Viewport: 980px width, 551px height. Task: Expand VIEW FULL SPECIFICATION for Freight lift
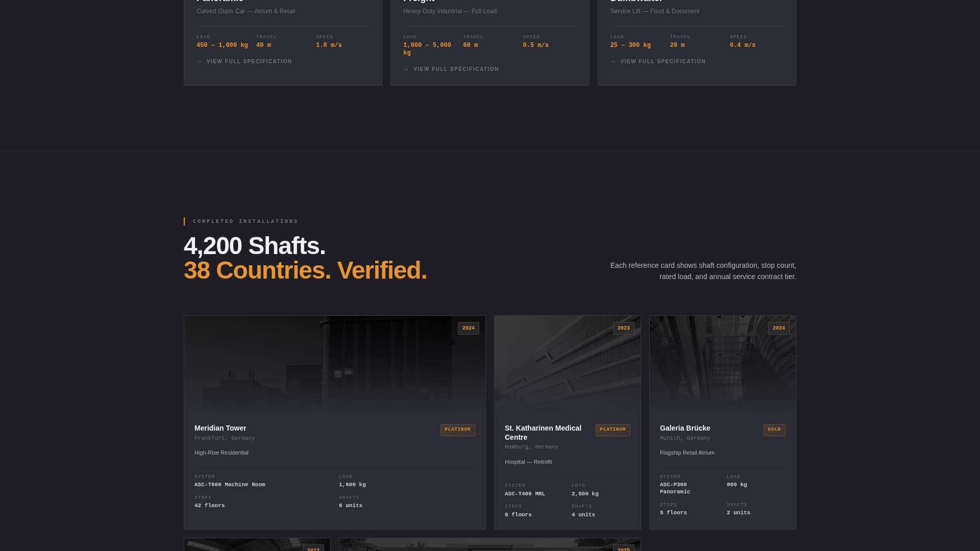click(456, 69)
